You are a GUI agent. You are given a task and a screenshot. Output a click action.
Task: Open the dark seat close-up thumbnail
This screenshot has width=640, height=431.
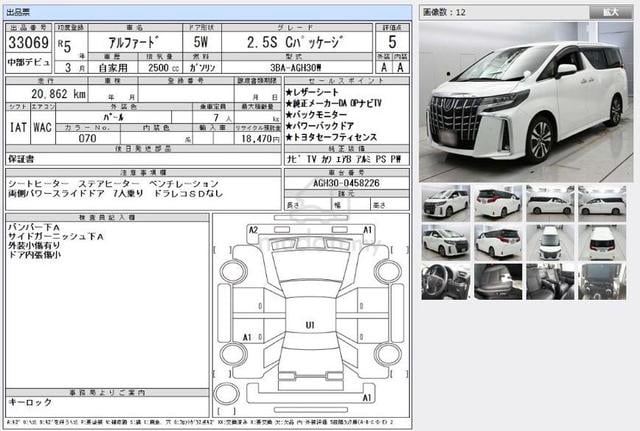point(498,282)
